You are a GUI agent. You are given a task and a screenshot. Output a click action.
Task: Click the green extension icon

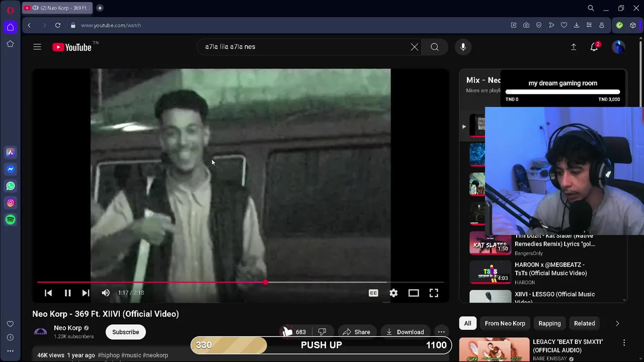[620, 25]
